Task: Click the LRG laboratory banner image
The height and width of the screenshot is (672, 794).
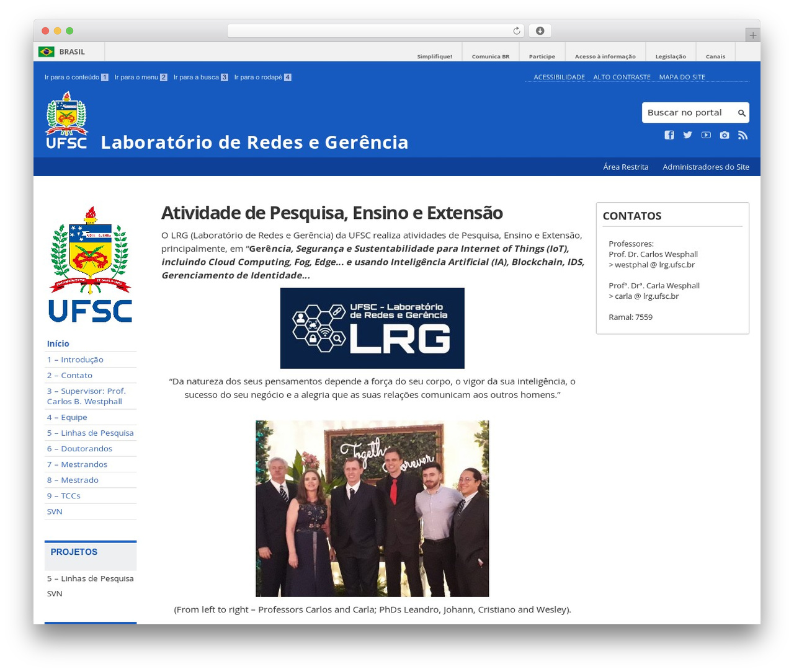Action: (x=372, y=328)
